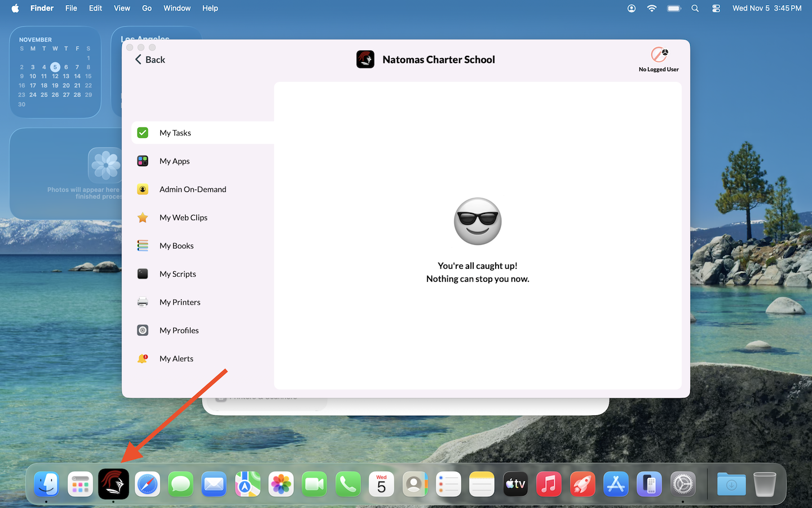Select the My Apps sidebar icon

click(x=143, y=161)
